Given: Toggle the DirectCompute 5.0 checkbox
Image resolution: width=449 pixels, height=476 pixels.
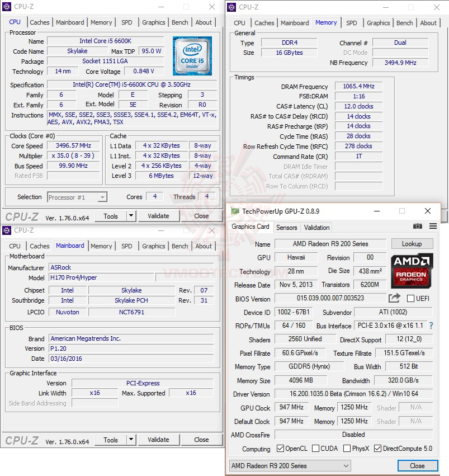Looking at the screenshot, I should [x=377, y=449].
